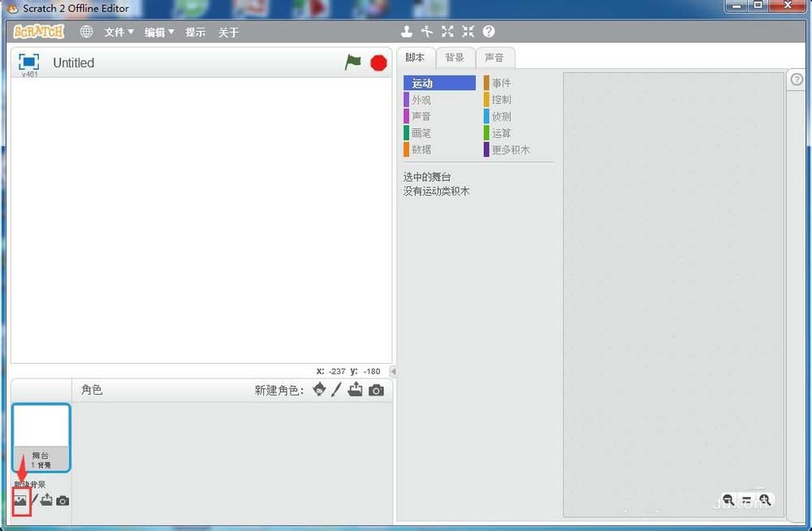Click the zoom-in magnifier in scripts area
This screenshot has width=812, height=531.
pos(765,499)
